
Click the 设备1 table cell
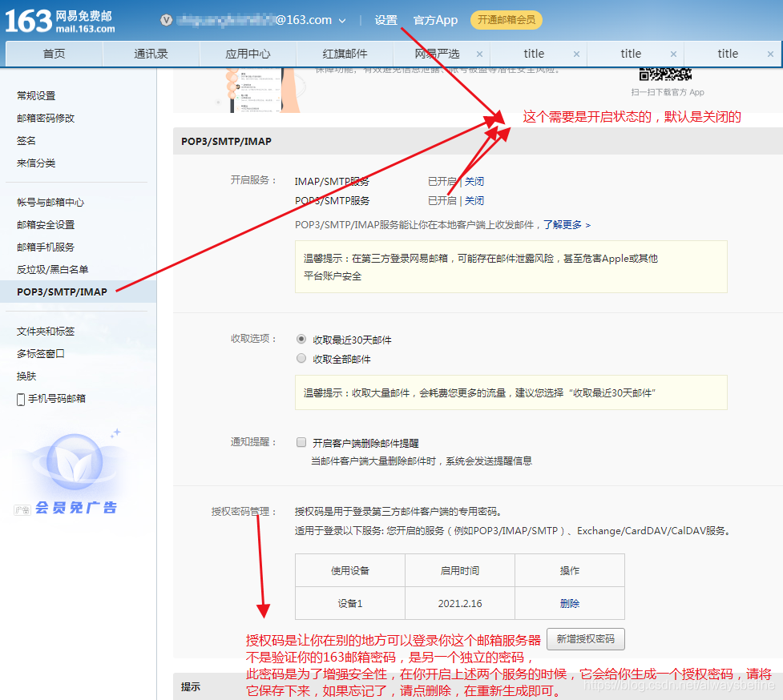point(350,603)
